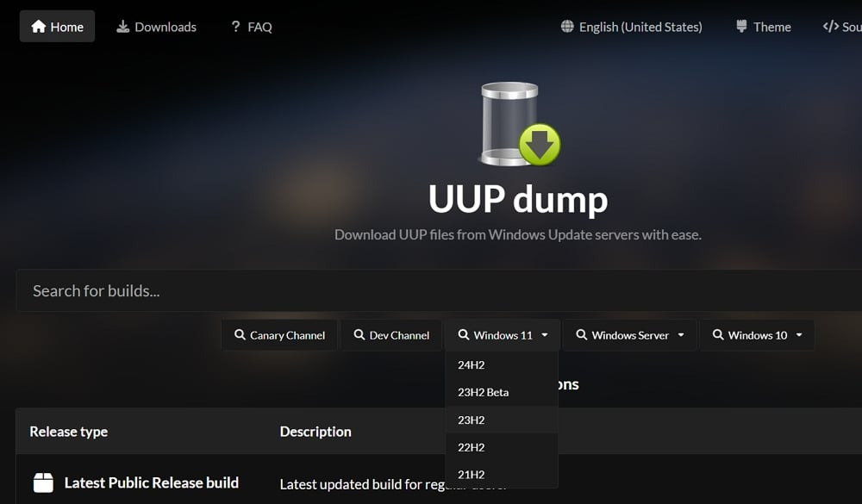
Task: Click the Windows 10 magnifier icon
Action: (718, 335)
